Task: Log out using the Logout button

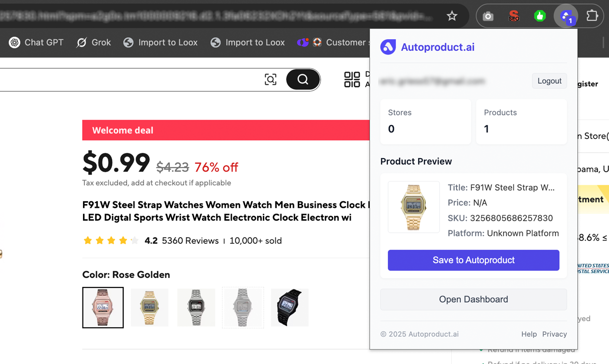Action: tap(549, 81)
